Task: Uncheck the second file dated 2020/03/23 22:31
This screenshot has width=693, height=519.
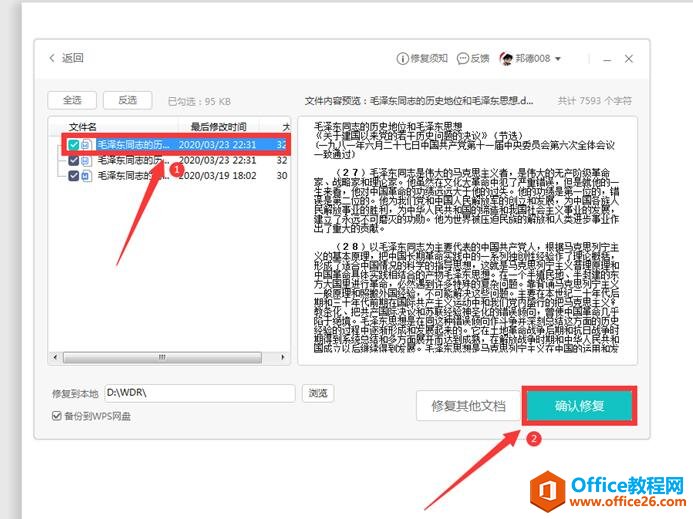Action: 73,160
